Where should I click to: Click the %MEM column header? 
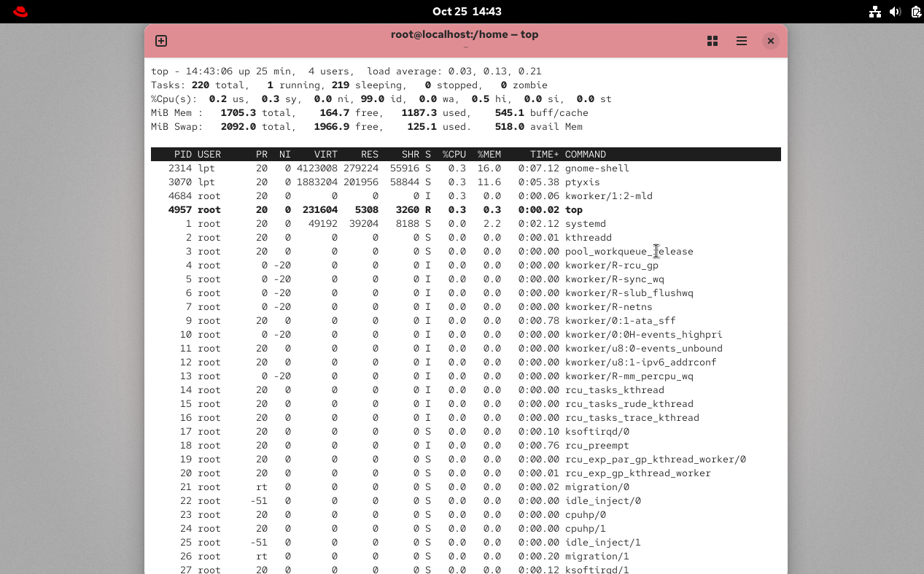pos(489,155)
